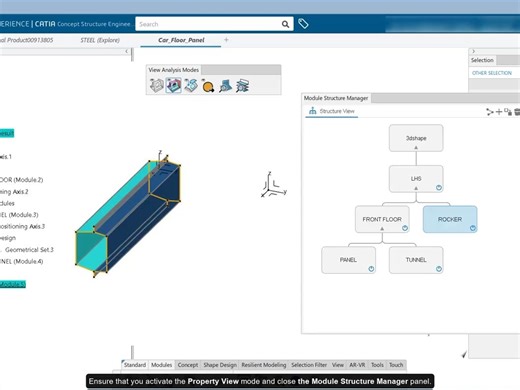Click the round badge on TUNNEL node
Screen dimensions: 520x390
439,269
